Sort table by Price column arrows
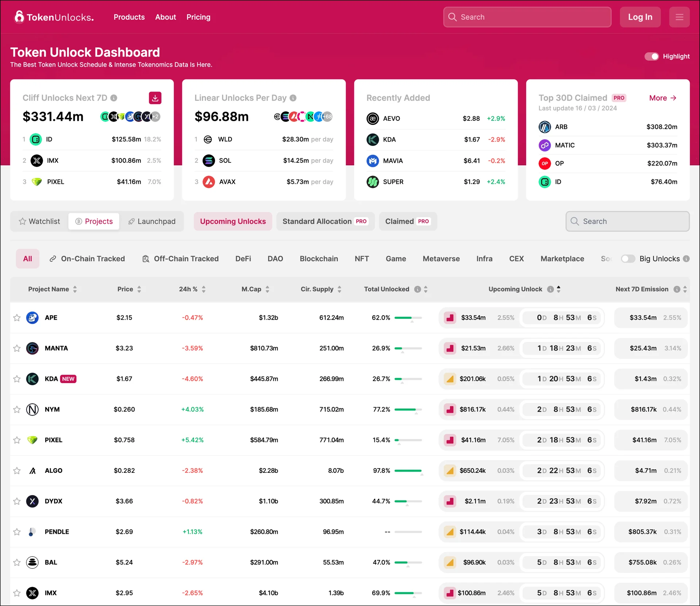This screenshot has width=700, height=606. [139, 289]
